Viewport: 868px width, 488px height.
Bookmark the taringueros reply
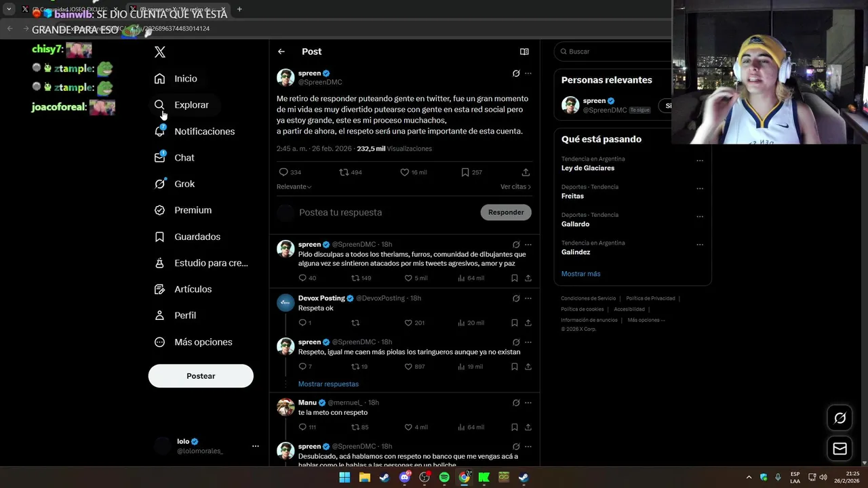click(515, 367)
